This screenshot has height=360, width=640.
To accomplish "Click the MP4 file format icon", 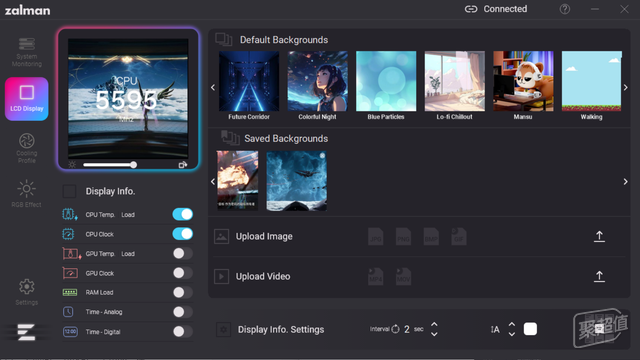I will 376,277.
